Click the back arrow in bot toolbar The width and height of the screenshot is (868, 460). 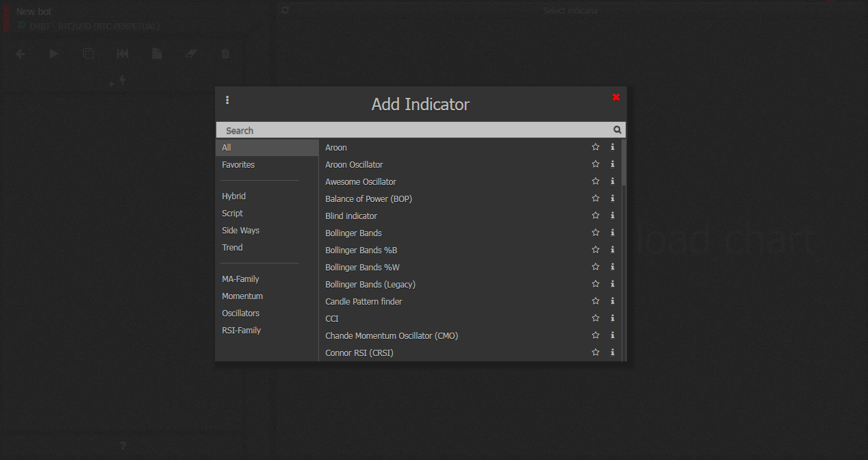20,53
